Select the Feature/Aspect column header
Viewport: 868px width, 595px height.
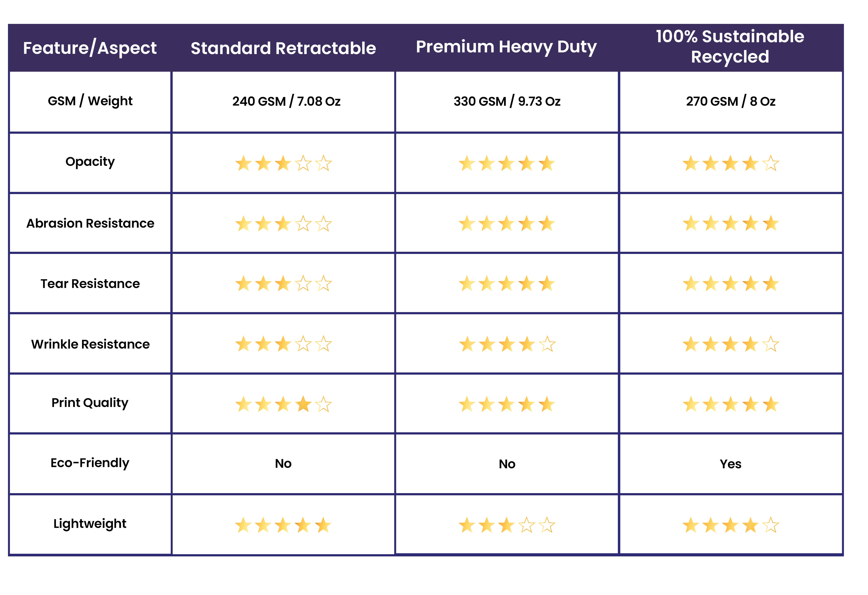tap(90, 48)
